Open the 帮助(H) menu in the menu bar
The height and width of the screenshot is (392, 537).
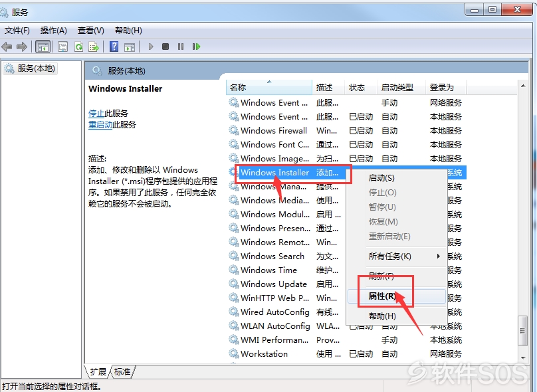(128, 31)
